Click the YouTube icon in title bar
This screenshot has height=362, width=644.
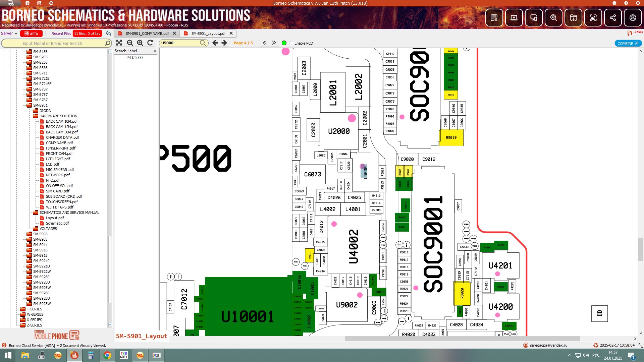point(39,3)
